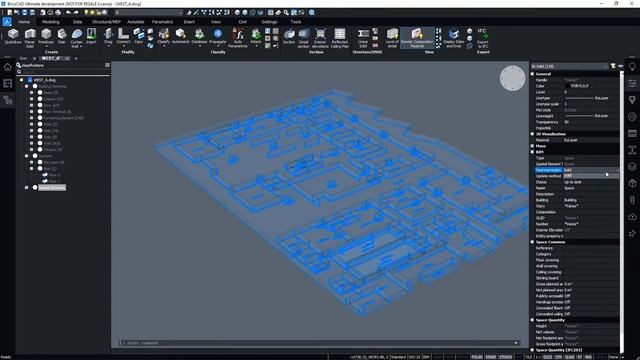Expand the Wall tree node
The height and width of the screenshot is (360, 640).
[x=31, y=143]
